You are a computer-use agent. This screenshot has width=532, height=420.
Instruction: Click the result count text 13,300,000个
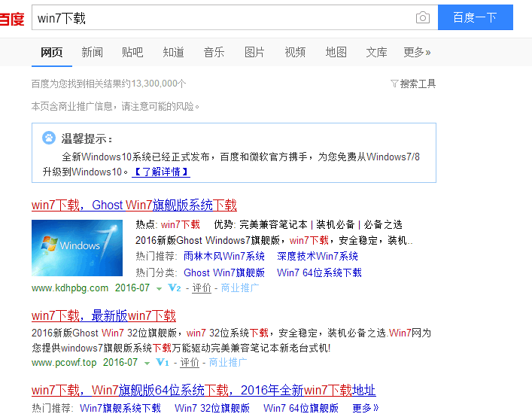tap(159, 84)
